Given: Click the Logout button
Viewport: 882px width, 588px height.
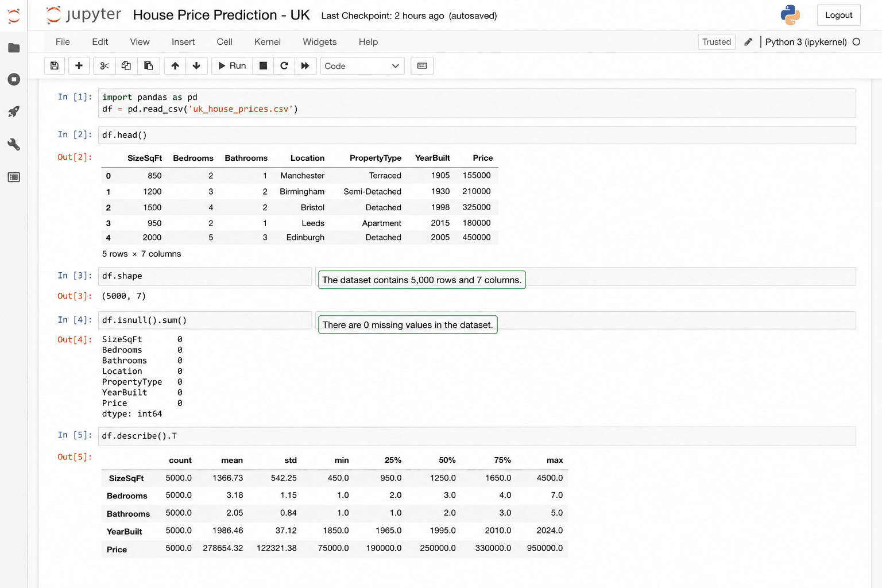Looking at the screenshot, I should click(x=838, y=15).
